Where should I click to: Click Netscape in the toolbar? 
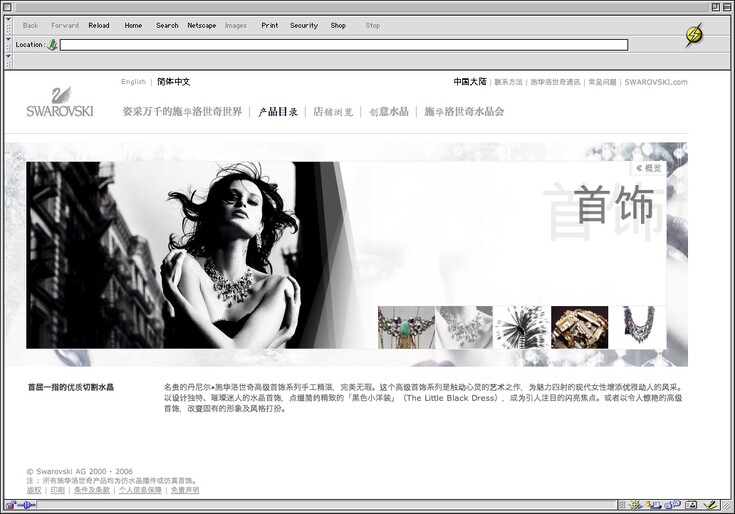click(202, 25)
